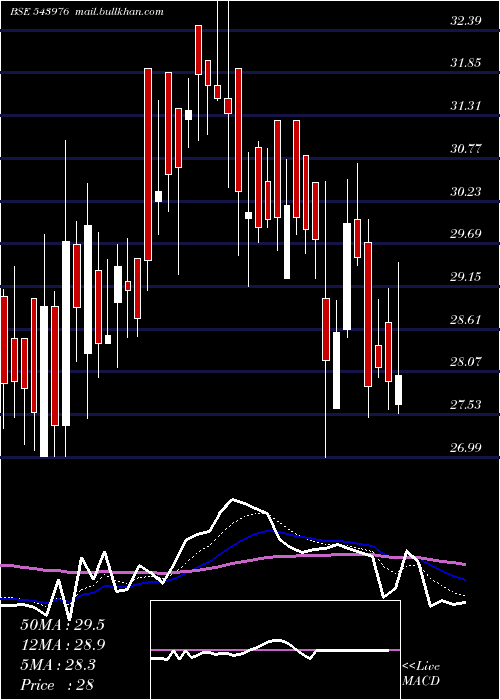Click the <<Live MACD label
This screenshot has width=500, height=700.
click(x=421, y=673)
